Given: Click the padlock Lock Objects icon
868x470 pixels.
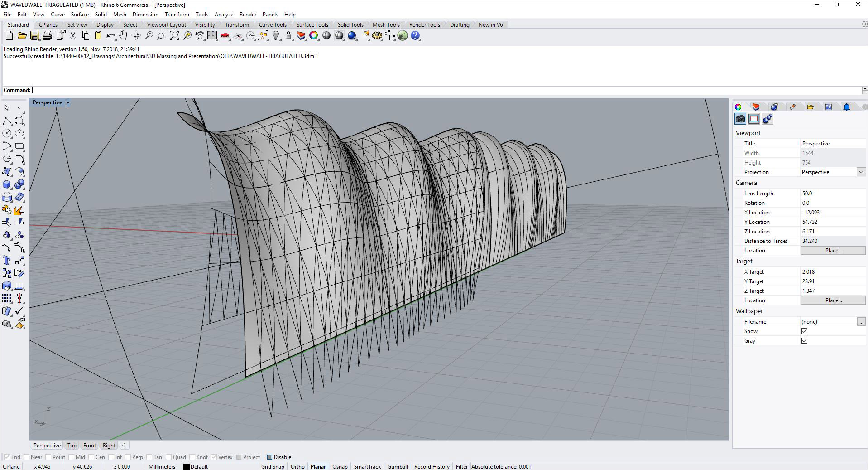Looking at the screenshot, I should click(288, 35).
